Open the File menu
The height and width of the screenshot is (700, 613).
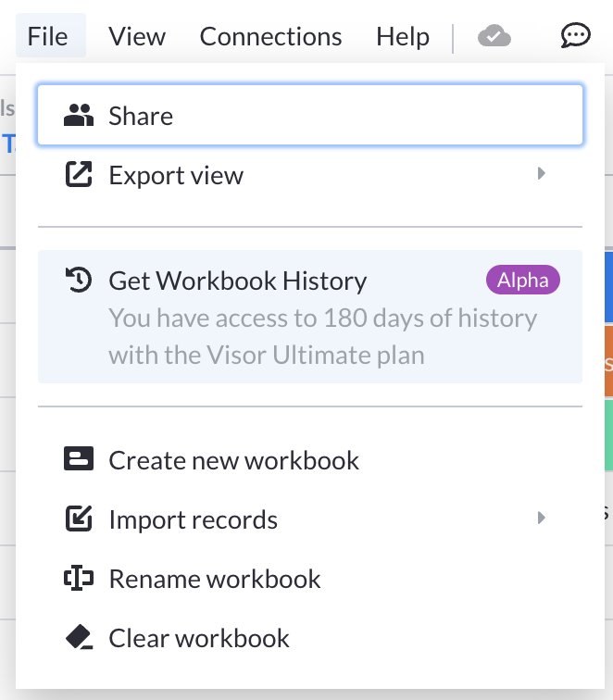coord(48,37)
